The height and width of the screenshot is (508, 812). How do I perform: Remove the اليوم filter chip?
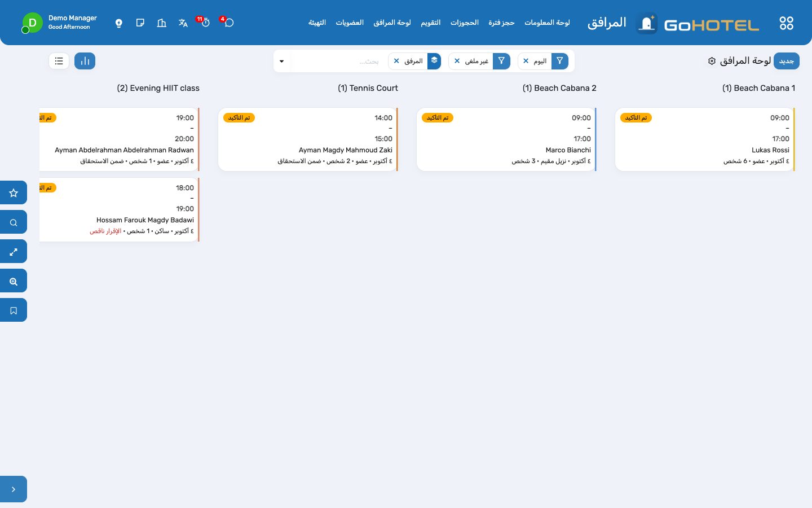pyautogui.click(x=526, y=61)
